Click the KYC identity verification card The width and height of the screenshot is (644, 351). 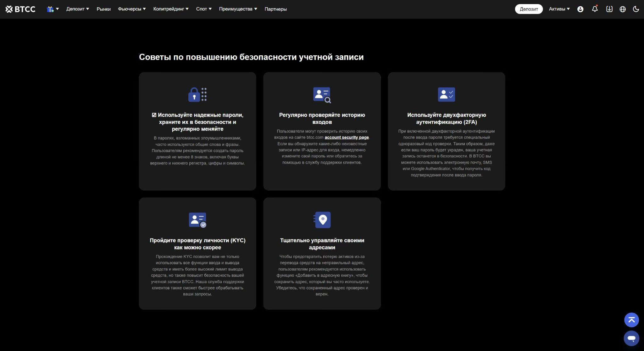(x=197, y=253)
